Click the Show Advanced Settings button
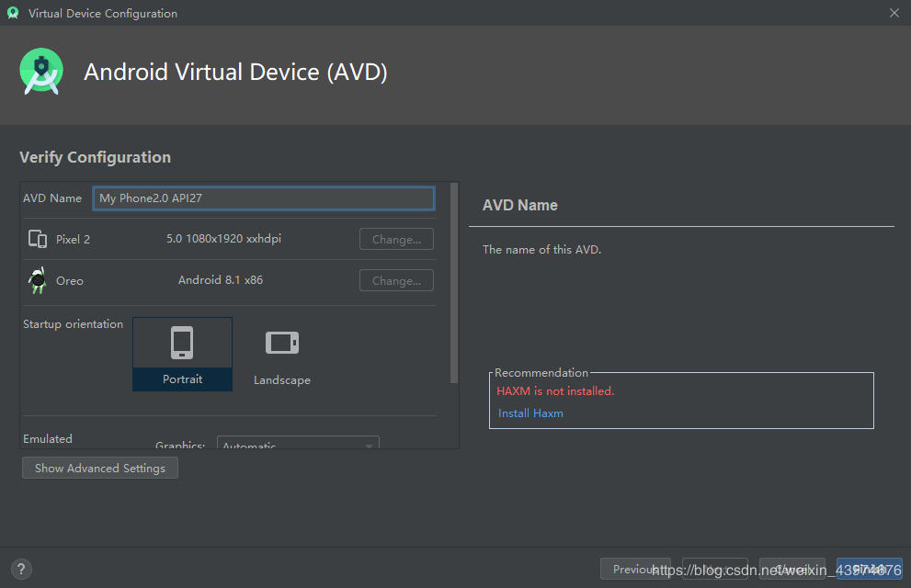This screenshot has width=911, height=588. pos(99,468)
